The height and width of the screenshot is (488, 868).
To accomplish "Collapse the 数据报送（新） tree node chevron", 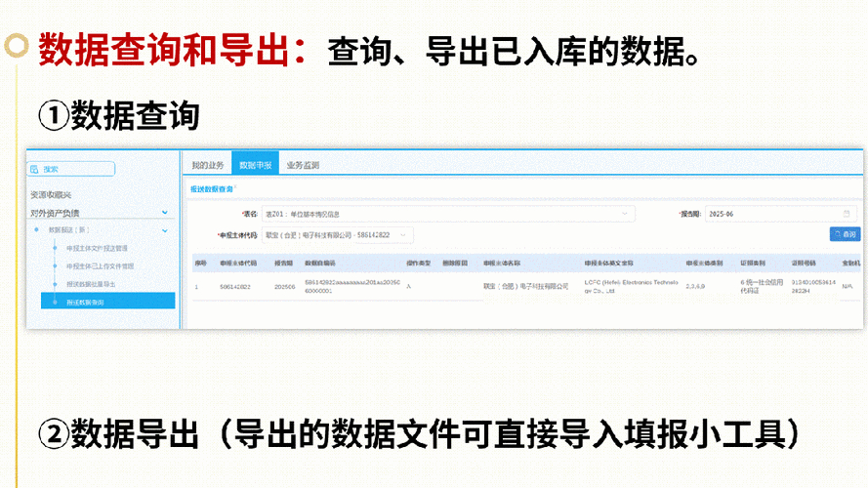I will coord(164,230).
